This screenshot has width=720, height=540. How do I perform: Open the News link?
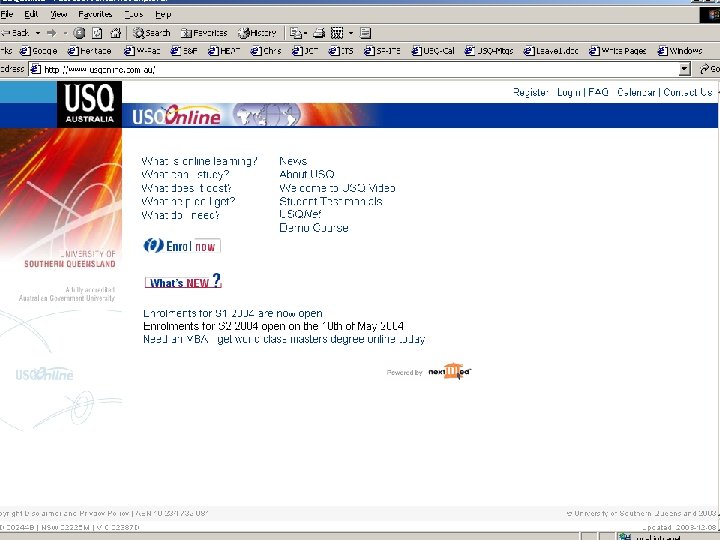[293, 161]
